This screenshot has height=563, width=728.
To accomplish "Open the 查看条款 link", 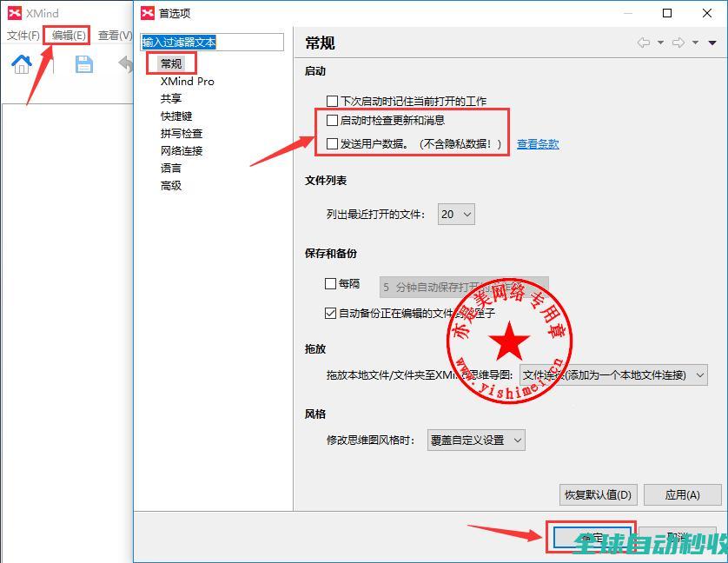I will [538, 144].
